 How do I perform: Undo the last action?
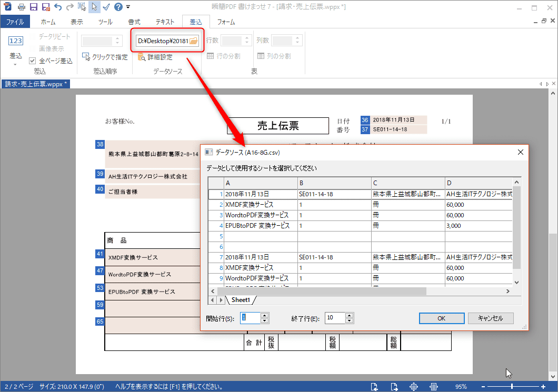click(57, 7)
